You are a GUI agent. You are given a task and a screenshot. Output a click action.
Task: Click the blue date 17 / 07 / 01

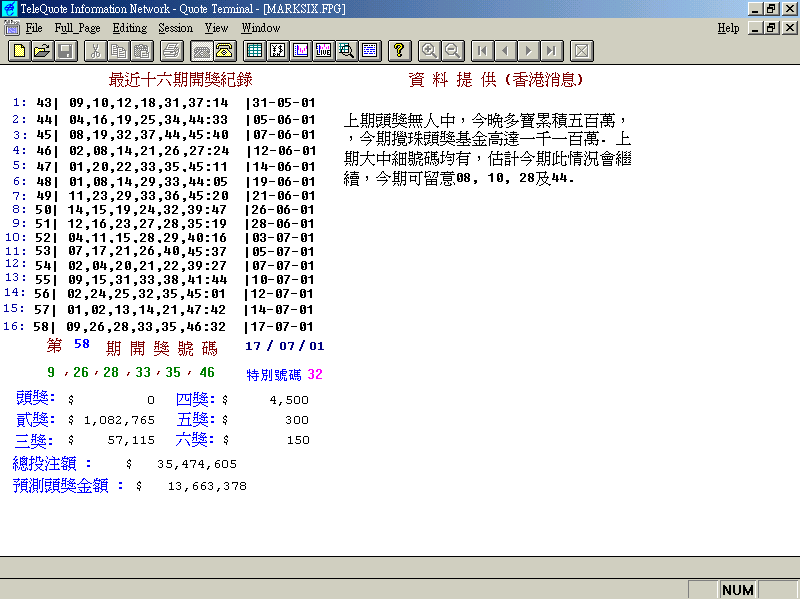point(285,346)
